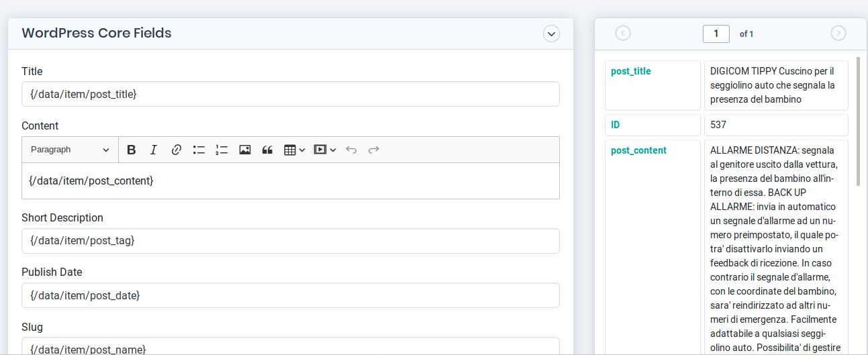Insert a numbered list
Viewport: 868px width, 355px height.
coord(222,150)
